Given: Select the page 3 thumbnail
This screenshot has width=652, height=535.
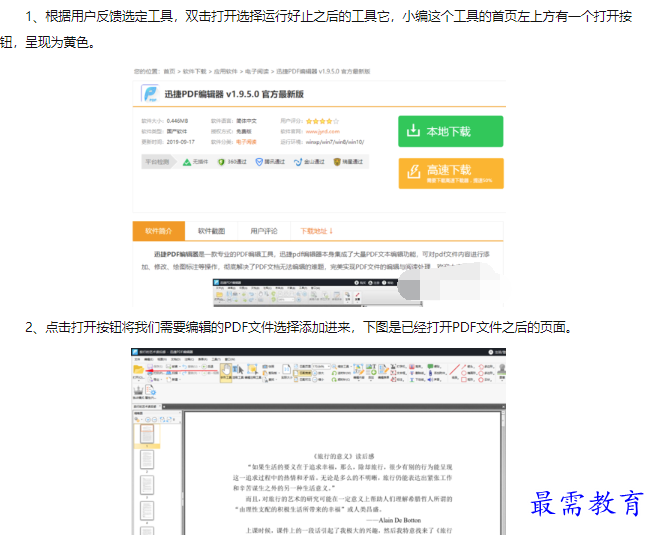Looking at the screenshot, I should (x=147, y=485).
